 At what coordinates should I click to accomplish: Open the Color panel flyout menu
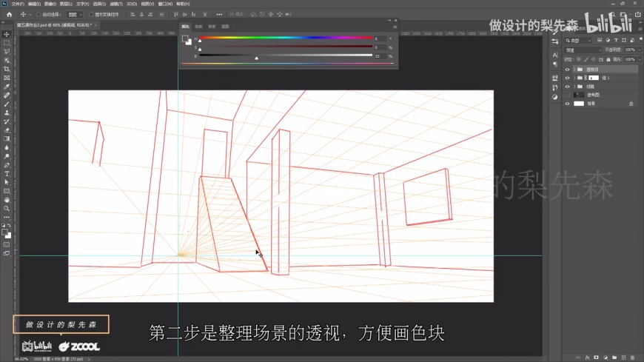pyautogui.click(x=395, y=27)
